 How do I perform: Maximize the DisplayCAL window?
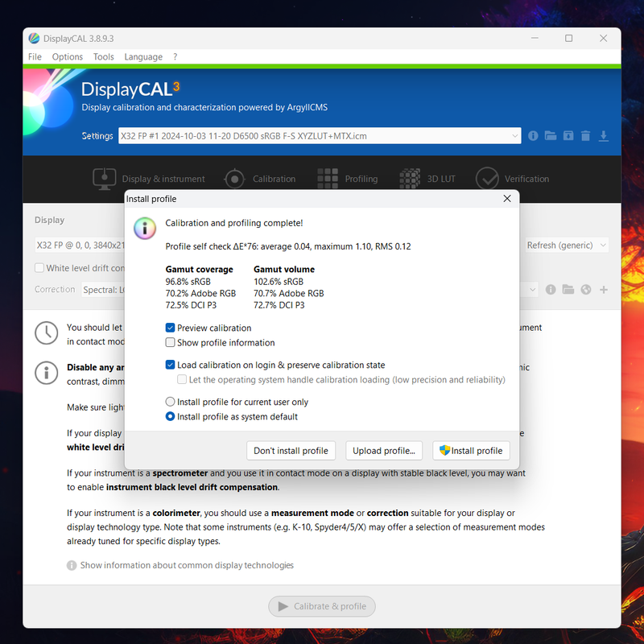coord(569,38)
